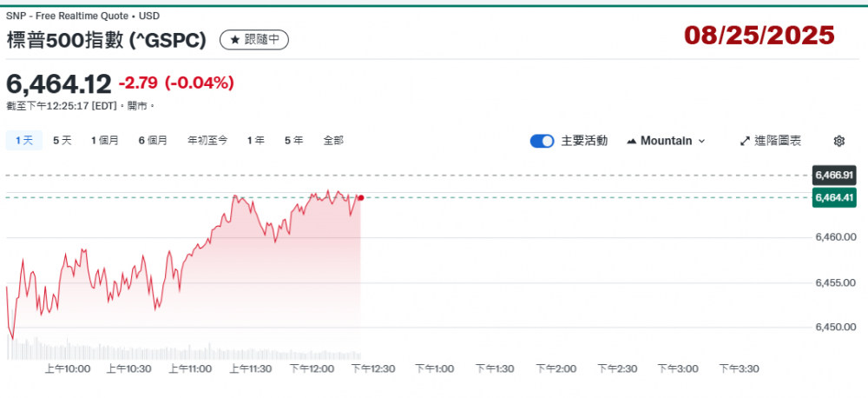Viewport: 868px width, 398px height.
Task: Select year-to-date range tab
Action: tap(207, 140)
